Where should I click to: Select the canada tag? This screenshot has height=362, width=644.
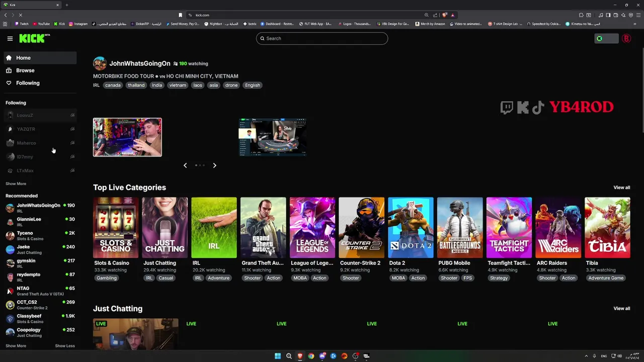113,85
